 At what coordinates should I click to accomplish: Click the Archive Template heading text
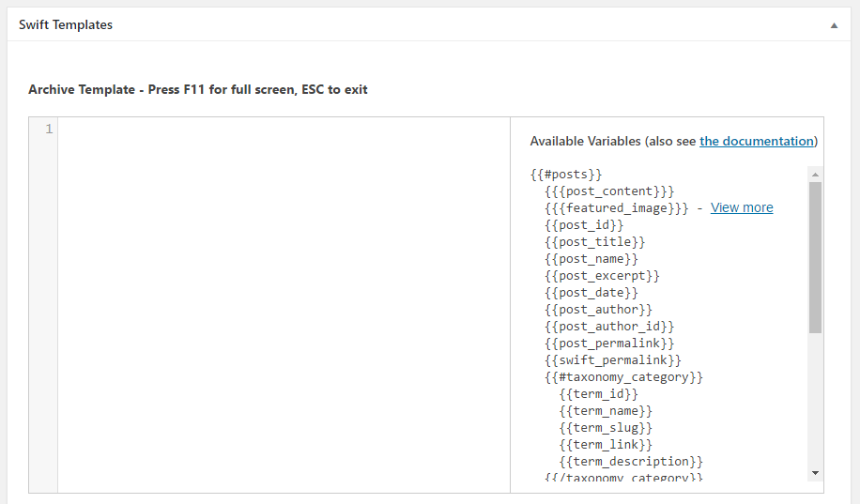[198, 89]
